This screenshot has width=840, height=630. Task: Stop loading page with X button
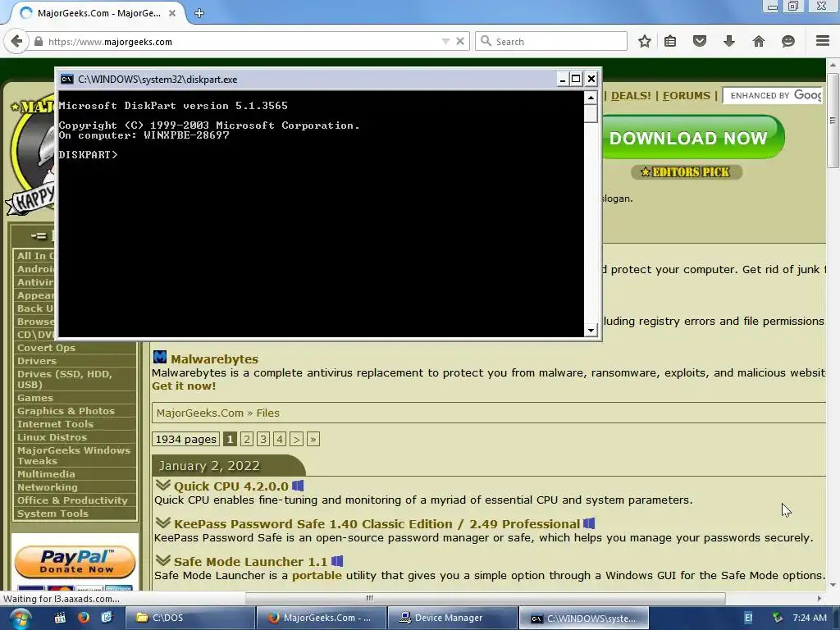tap(459, 41)
